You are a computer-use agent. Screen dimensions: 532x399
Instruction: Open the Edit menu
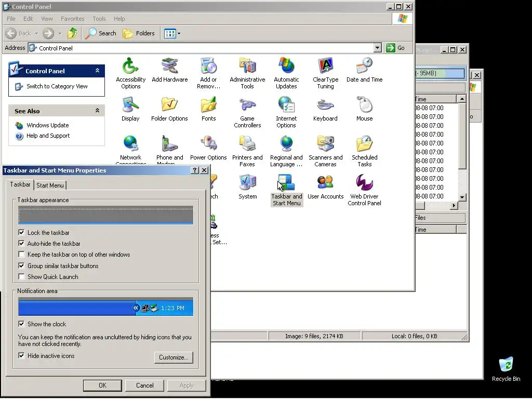tap(28, 19)
